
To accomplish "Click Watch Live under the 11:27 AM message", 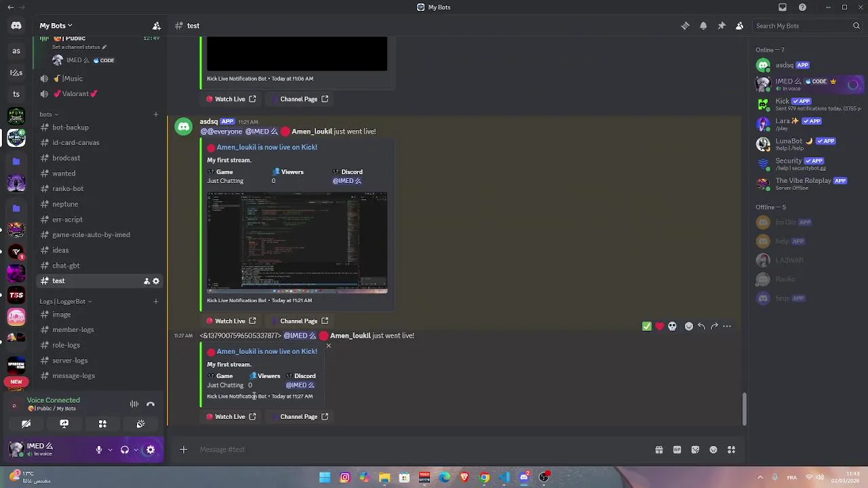I will [231, 417].
